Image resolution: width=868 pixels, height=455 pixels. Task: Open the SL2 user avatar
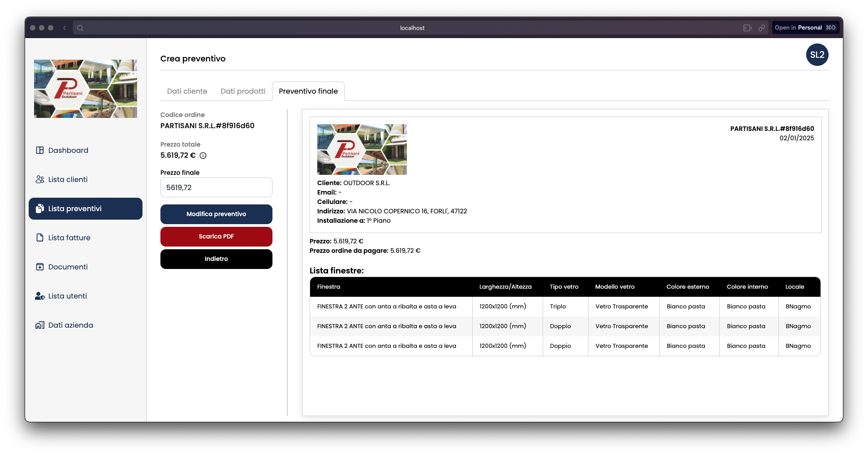pyautogui.click(x=817, y=55)
